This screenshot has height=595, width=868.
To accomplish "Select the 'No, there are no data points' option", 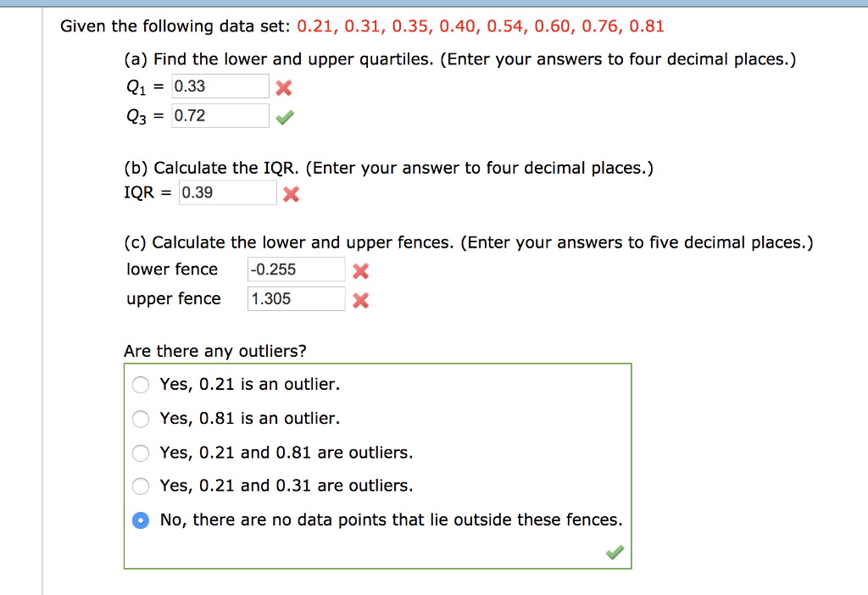I will [141, 520].
